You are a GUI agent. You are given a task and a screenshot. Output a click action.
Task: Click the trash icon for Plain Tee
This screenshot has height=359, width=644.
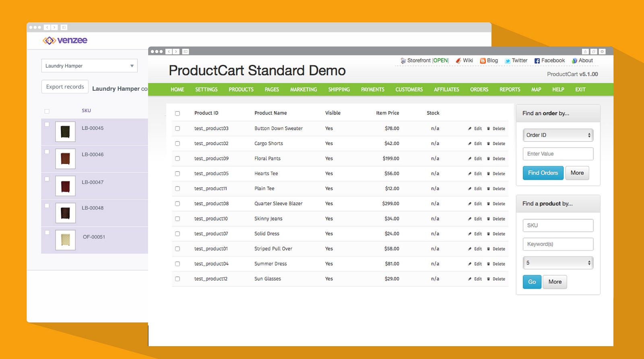488,189
